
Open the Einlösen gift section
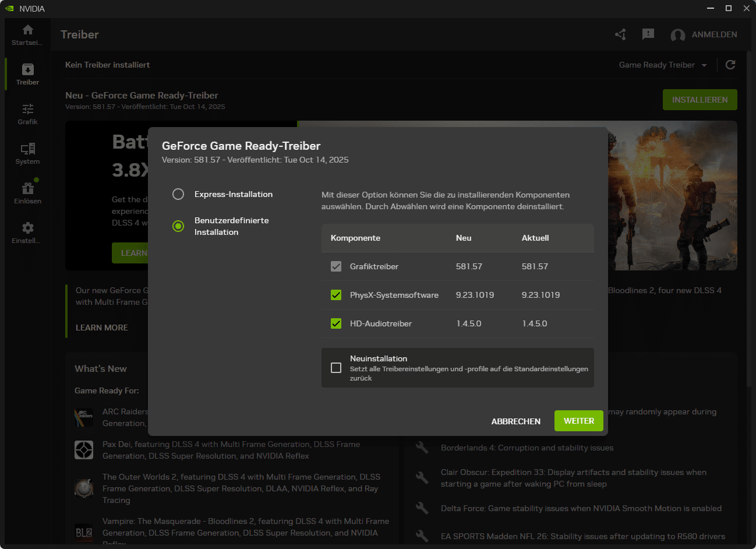pyautogui.click(x=27, y=193)
